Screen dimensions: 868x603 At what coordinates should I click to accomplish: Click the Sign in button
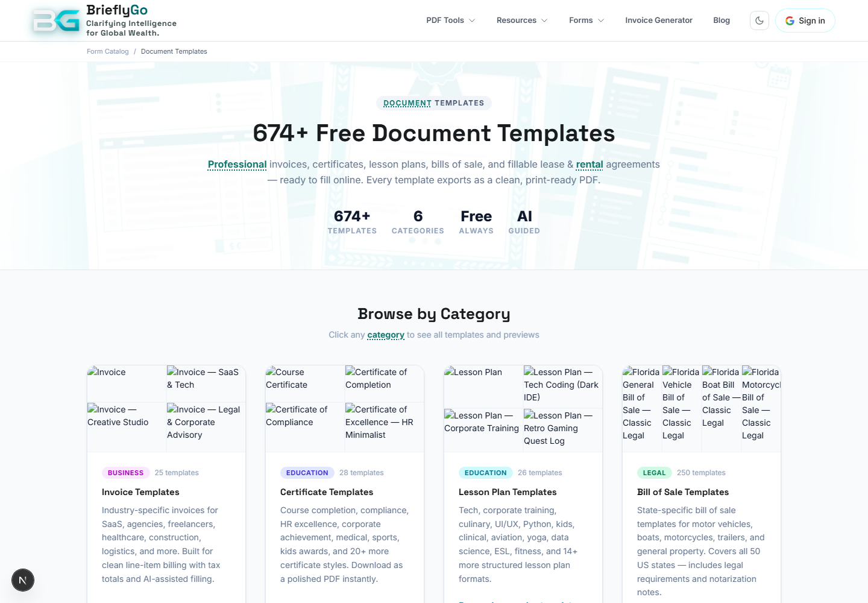tap(805, 21)
